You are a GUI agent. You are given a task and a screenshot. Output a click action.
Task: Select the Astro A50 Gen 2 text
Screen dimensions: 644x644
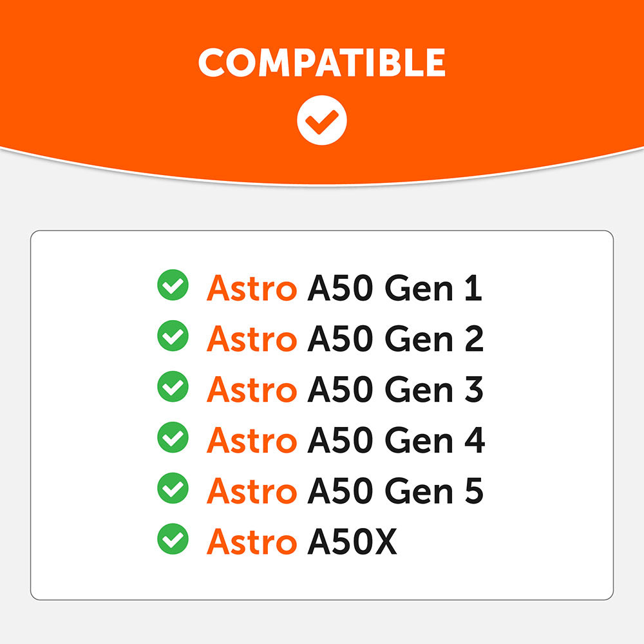point(345,339)
